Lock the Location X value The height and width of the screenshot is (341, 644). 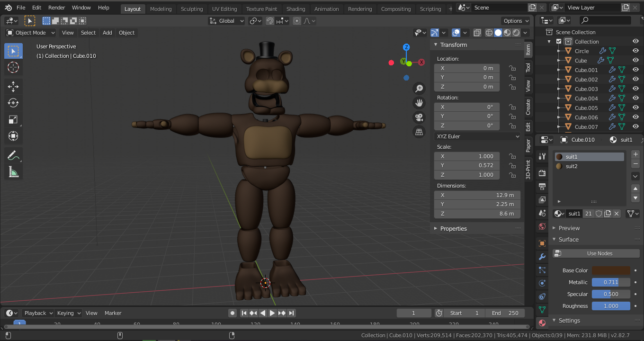click(512, 68)
